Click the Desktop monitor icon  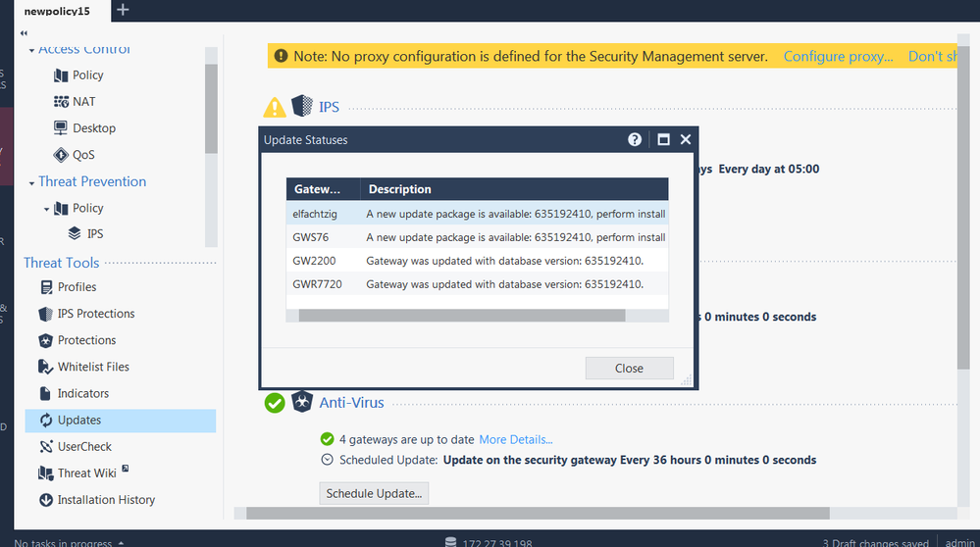[61, 128]
